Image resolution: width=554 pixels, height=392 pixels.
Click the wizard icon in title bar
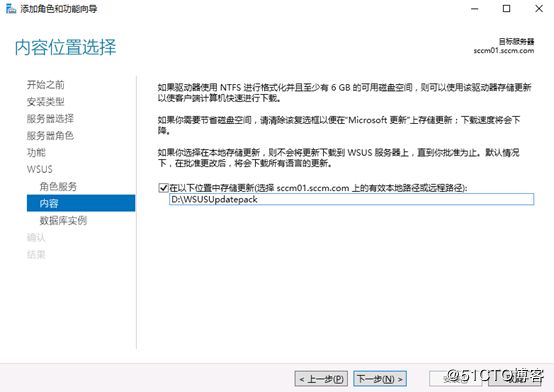tap(11, 9)
